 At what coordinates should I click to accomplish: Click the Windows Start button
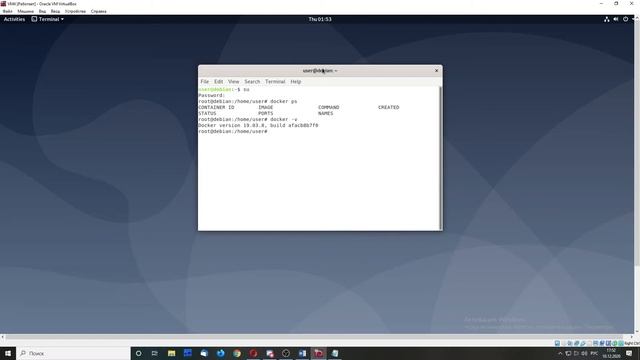point(8,353)
